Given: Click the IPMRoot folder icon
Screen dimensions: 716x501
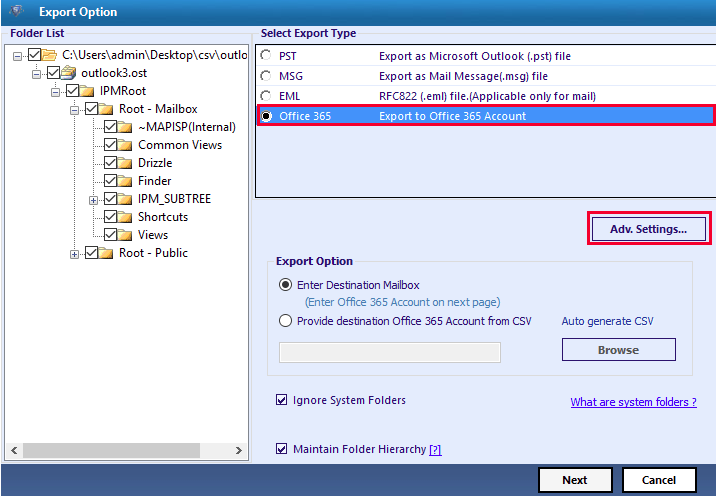Looking at the screenshot, I should pos(87,91).
